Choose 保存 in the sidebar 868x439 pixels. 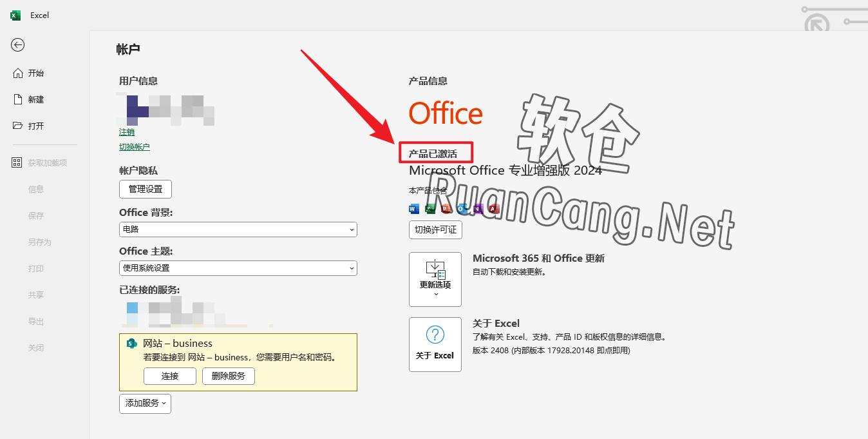tap(36, 216)
